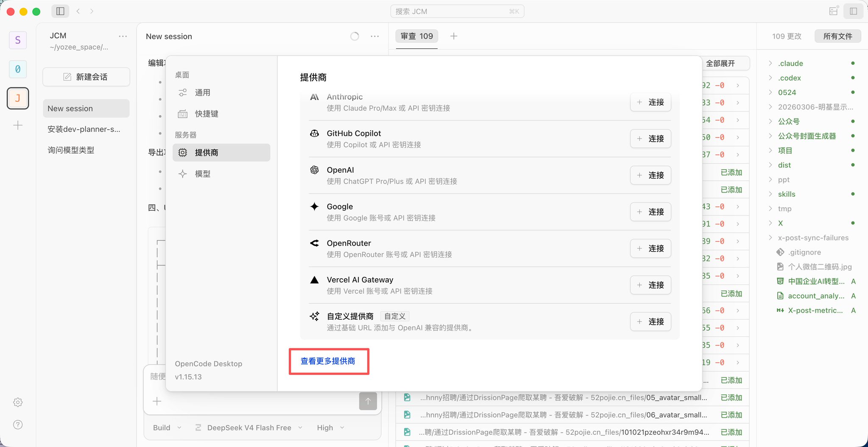The width and height of the screenshot is (868, 447).
Task: Switch to the 审查 109 tab
Action: [417, 36]
